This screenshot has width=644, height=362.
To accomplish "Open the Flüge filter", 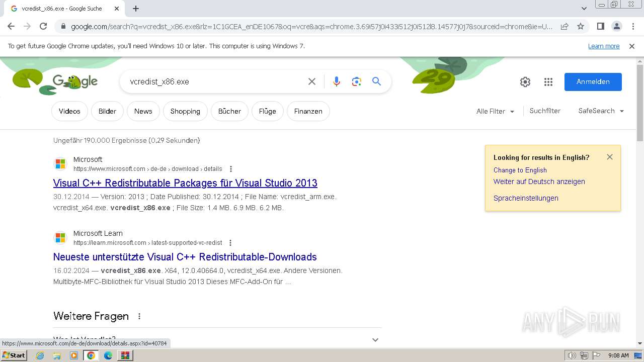I will tap(268, 111).
